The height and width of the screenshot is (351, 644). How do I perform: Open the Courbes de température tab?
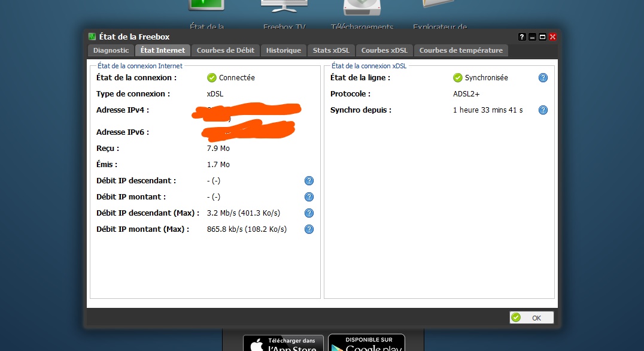pyautogui.click(x=461, y=50)
